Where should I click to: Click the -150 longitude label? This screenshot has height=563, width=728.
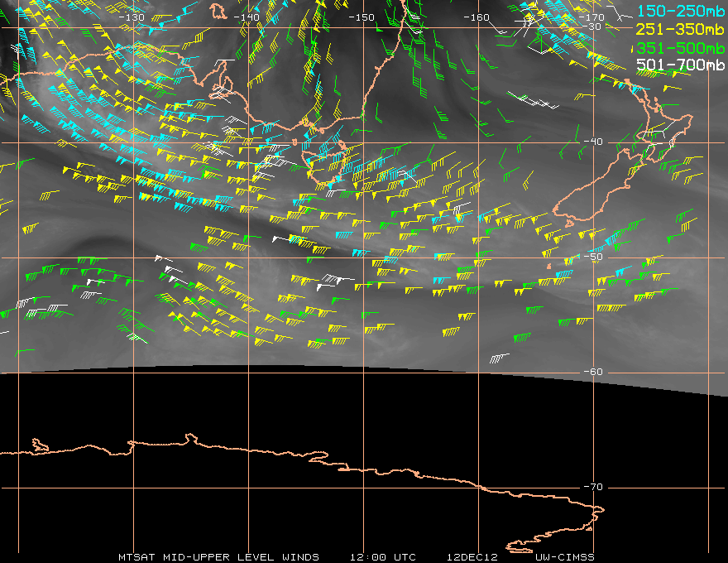(362, 17)
